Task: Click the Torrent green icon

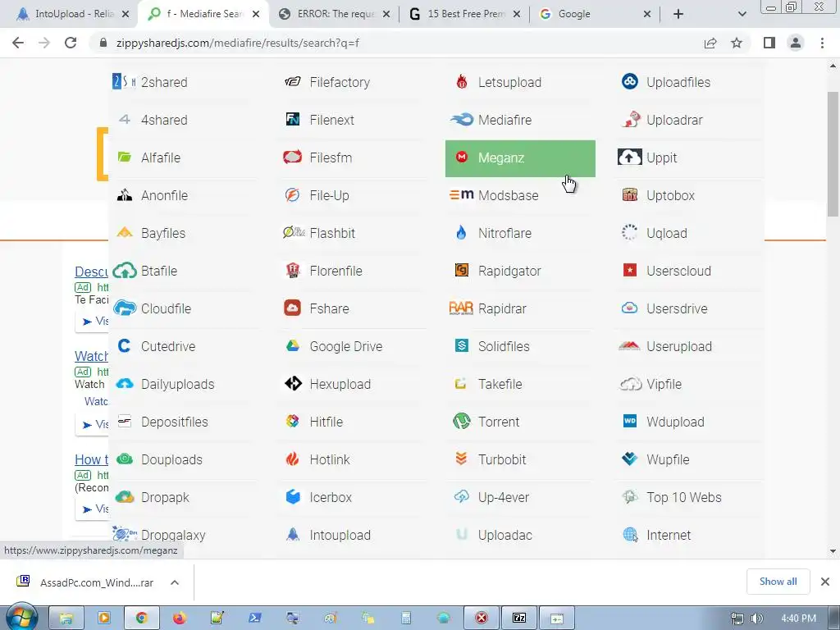Action: 461,421
